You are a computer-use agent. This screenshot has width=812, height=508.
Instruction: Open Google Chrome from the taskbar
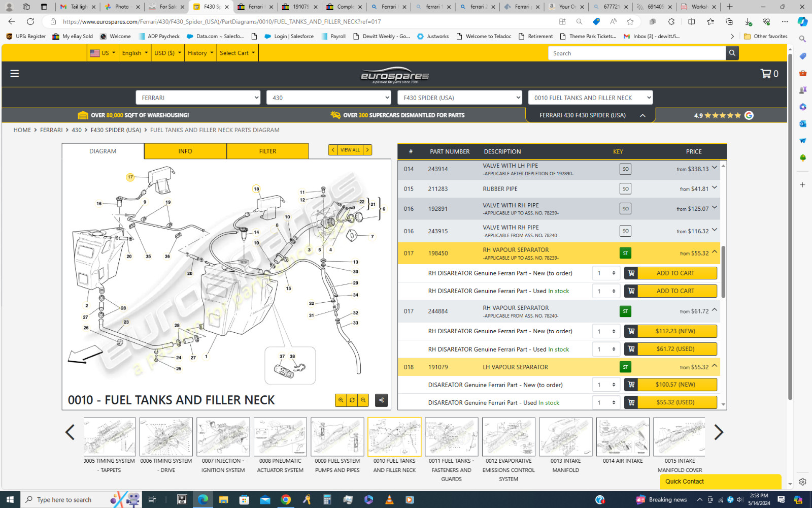point(286,499)
